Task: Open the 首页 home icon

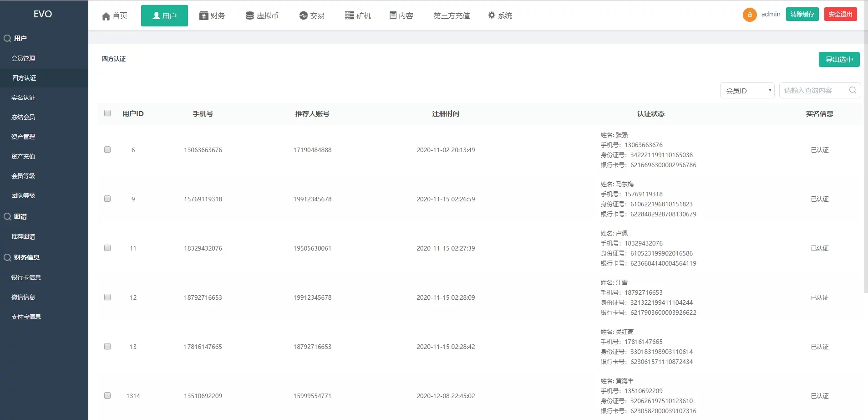Action: pos(106,15)
